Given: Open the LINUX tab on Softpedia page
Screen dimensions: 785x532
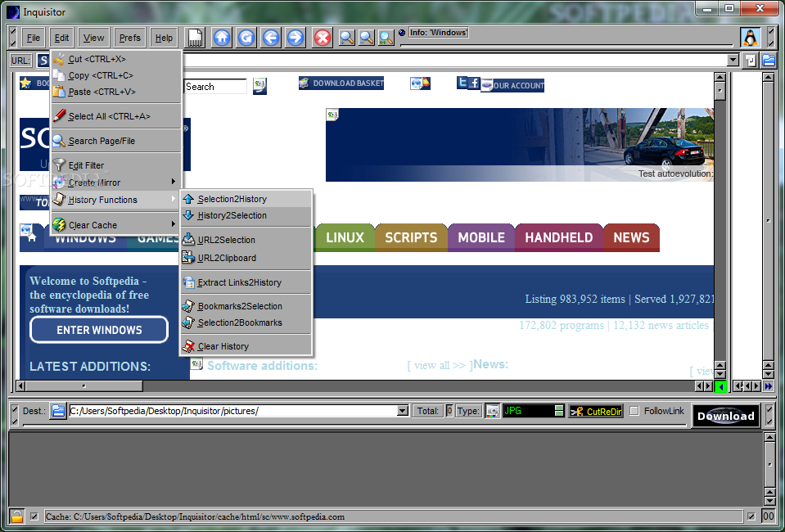Looking at the screenshot, I should (x=345, y=237).
